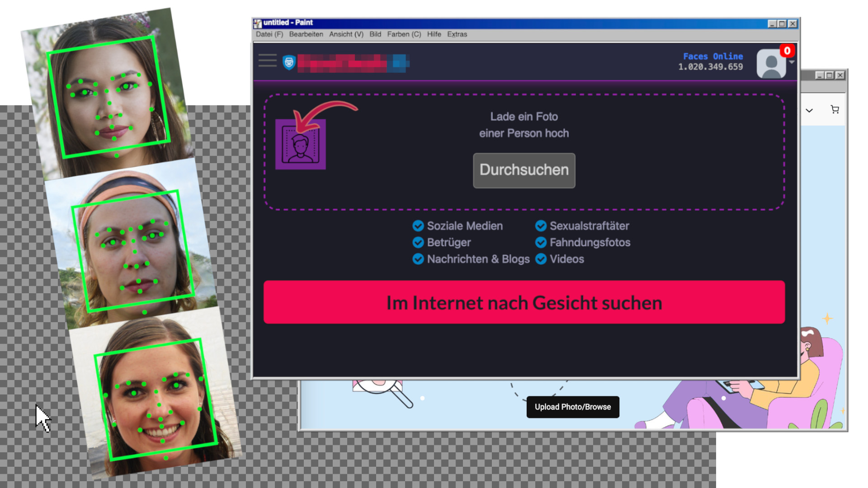
Task: Open the Bearbeiten menu
Action: 306,34
